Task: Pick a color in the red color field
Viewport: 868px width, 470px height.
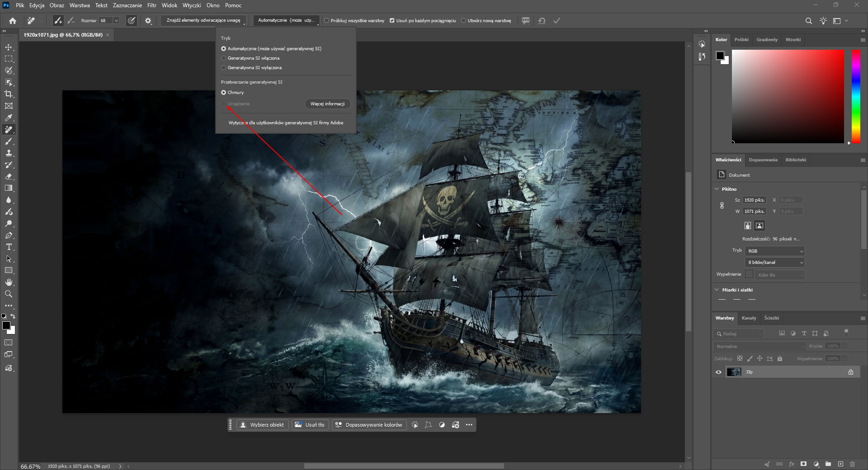Action: tap(788, 96)
